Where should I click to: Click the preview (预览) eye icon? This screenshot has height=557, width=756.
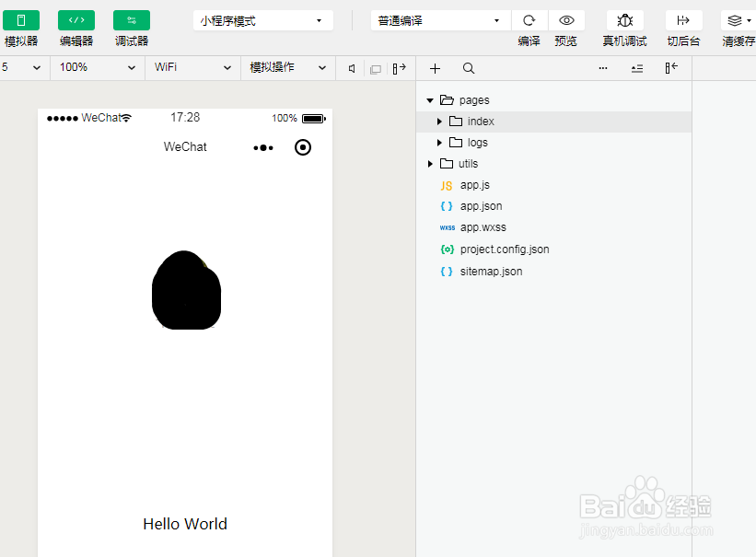[566, 20]
